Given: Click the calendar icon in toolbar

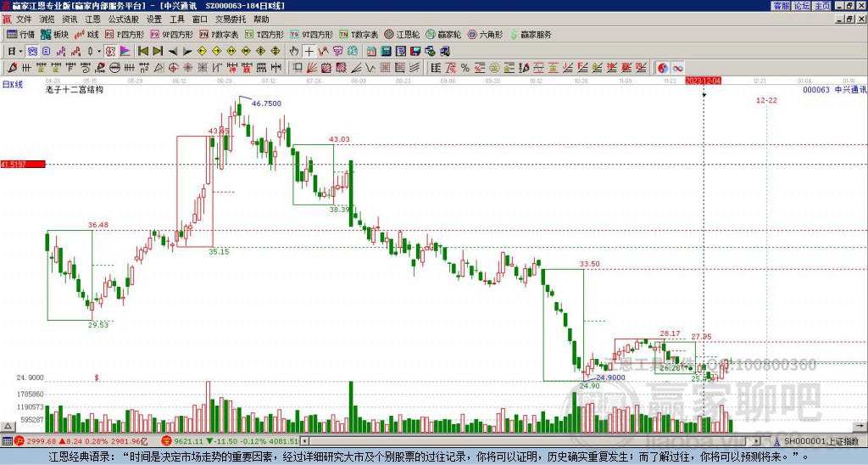Looking at the screenshot, I should [x=371, y=52].
